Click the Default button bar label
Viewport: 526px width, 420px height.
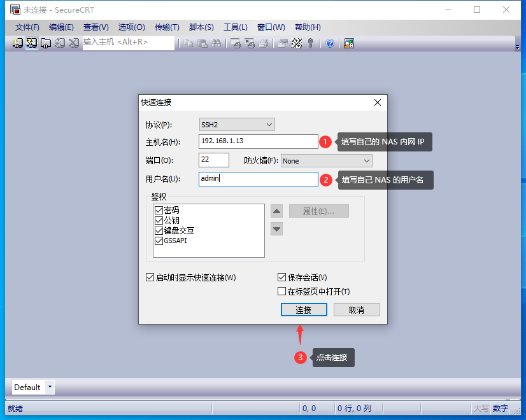(x=27, y=387)
